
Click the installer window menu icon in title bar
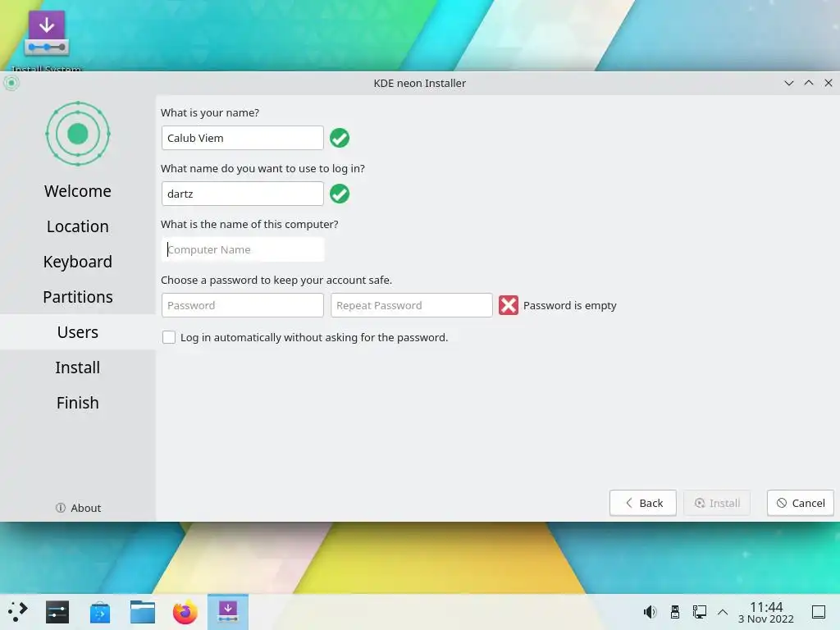coord(11,83)
